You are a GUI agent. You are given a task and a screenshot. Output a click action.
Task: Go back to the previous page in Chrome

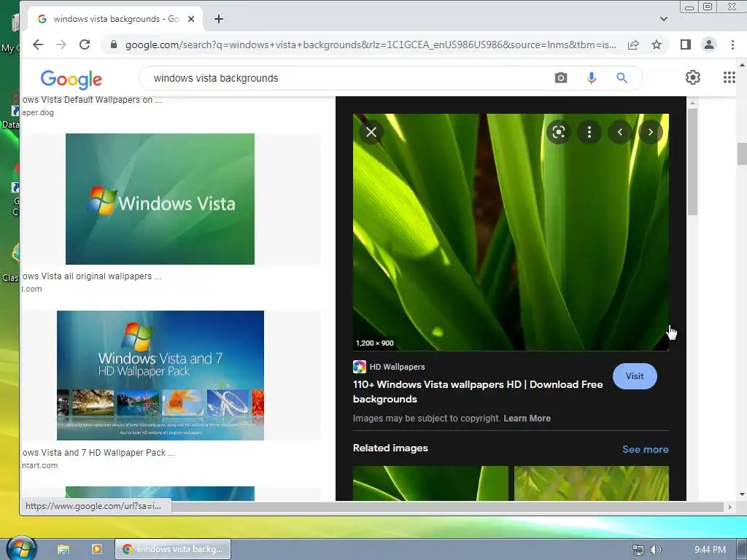point(38,44)
